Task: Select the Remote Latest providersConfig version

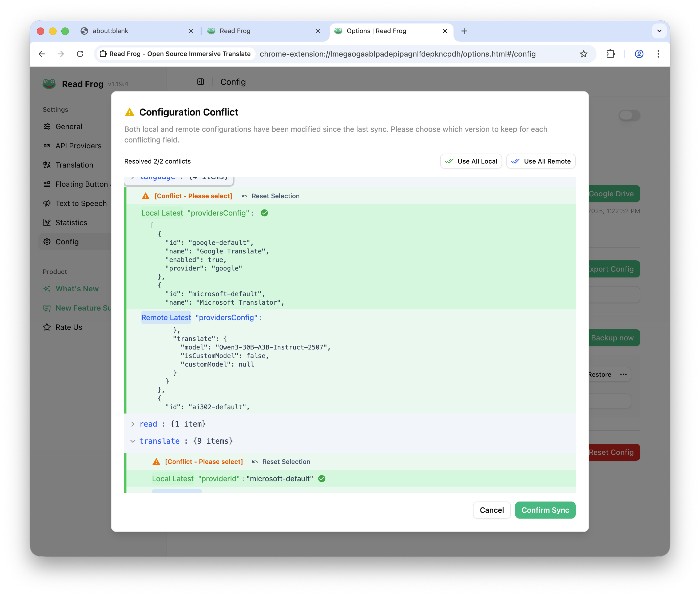Action: pyautogui.click(x=166, y=317)
